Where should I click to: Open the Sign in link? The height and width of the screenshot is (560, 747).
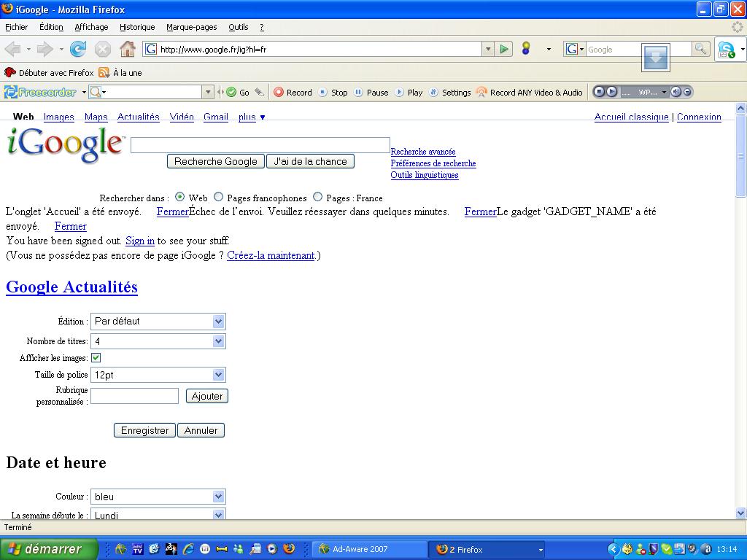pyautogui.click(x=139, y=241)
